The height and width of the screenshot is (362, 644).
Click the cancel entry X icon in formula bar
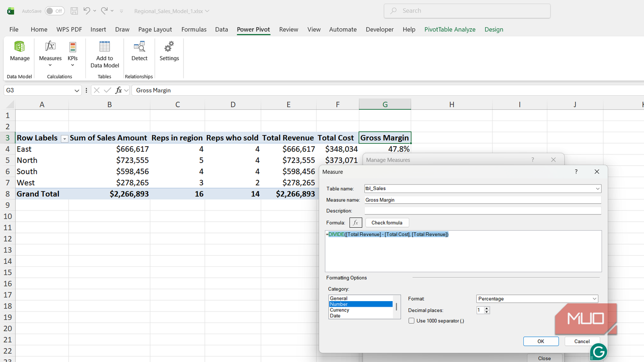point(97,90)
